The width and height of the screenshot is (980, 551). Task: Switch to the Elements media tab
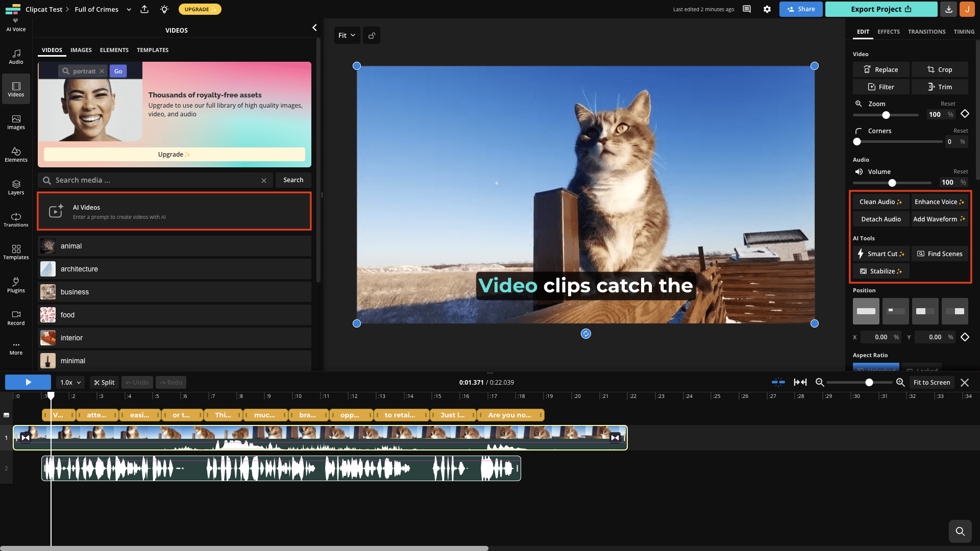(x=114, y=50)
